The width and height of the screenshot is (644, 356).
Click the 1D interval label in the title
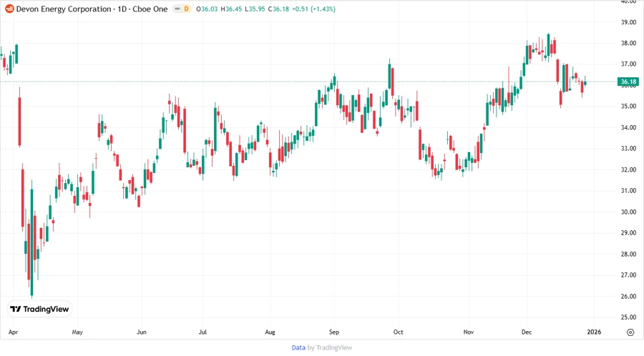pyautogui.click(x=122, y=9)
